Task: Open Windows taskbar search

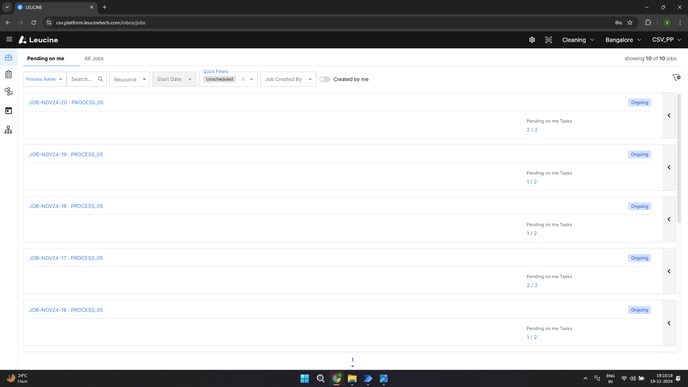Action: tap(321, 378)
